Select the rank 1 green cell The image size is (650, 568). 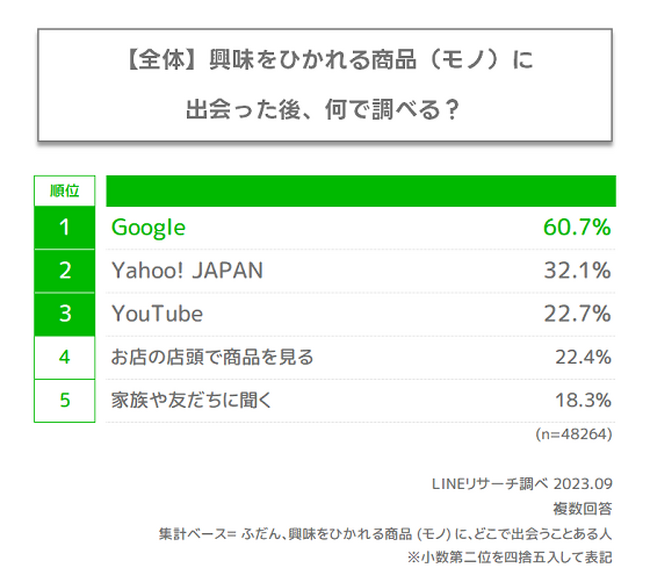coord(64,228)
